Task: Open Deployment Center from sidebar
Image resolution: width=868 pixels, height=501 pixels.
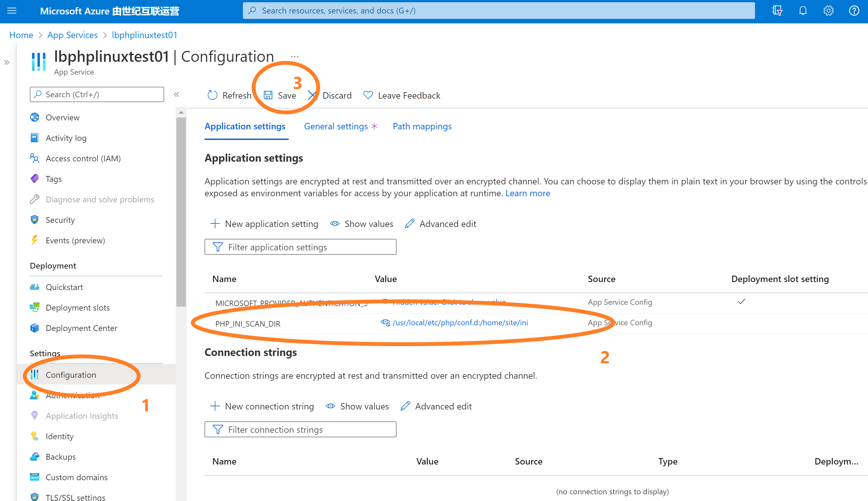Action: tap(81, 328)
